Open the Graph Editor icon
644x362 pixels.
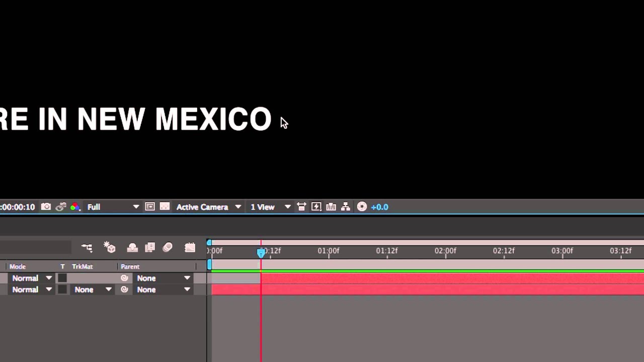click(190, 247)
